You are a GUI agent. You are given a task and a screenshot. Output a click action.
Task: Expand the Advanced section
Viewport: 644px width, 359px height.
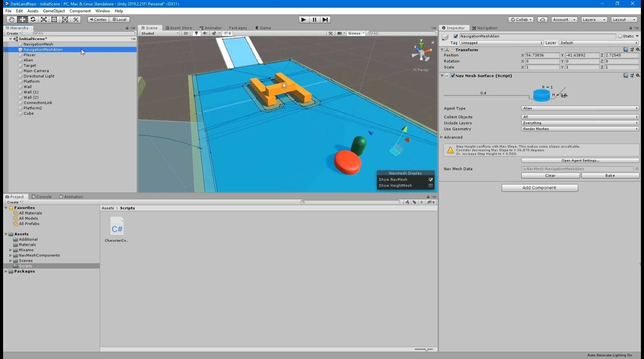[x=442, y=137]
